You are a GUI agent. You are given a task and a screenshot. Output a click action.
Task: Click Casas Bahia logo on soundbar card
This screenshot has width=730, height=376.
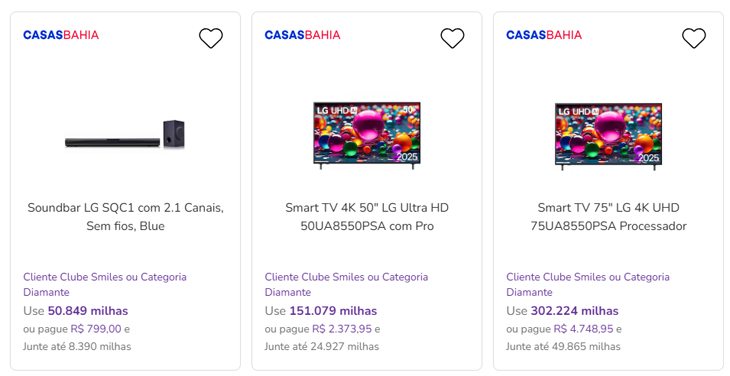(x=61, y=35)
